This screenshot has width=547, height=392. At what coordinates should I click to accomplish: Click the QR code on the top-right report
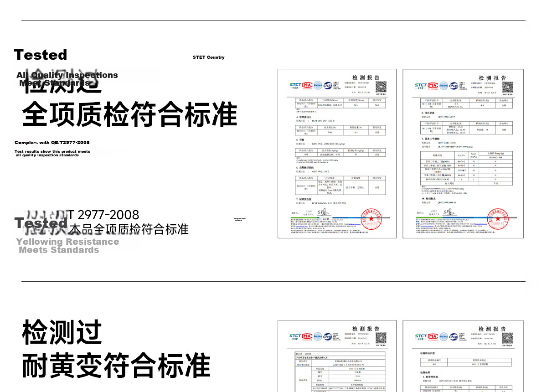508,87
